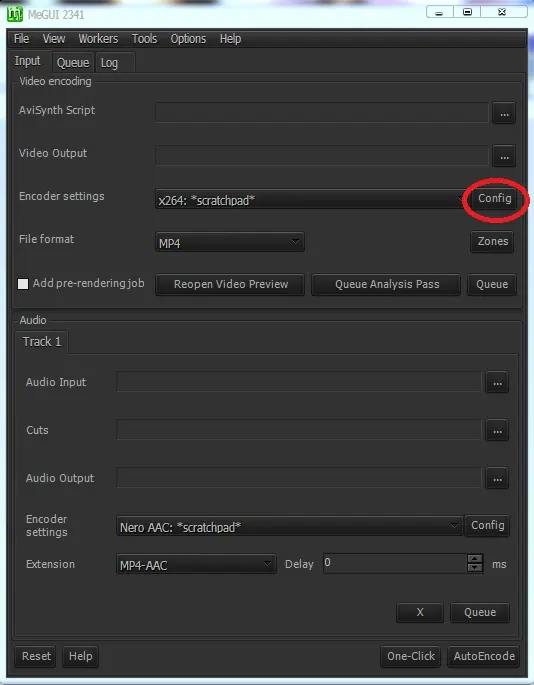Open audio encoder Config dialog
The height and width of the screenshot is (685, 534).
tap(487, 525)
